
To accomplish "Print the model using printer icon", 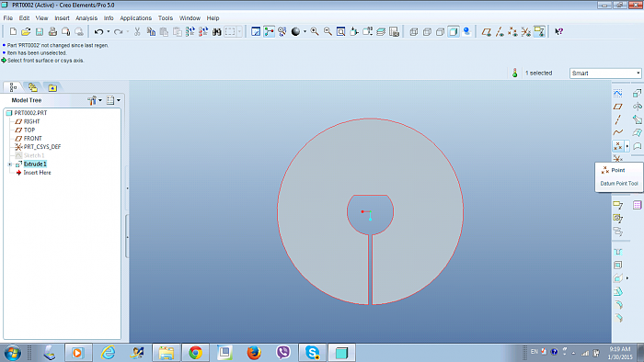I will (52, 31).
